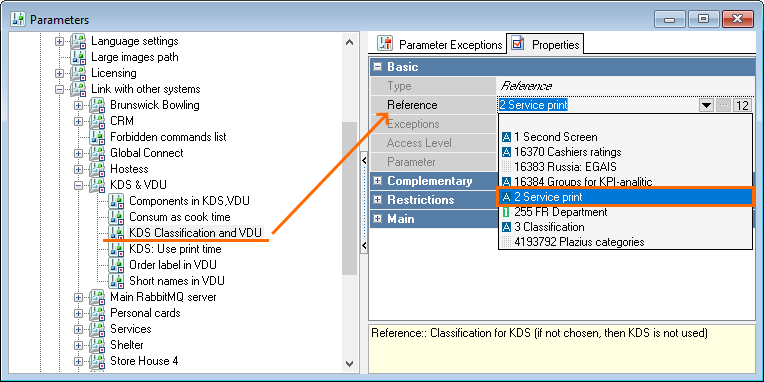Click the Order label in VDU icon
764x382 pixels.
point(116,265)
